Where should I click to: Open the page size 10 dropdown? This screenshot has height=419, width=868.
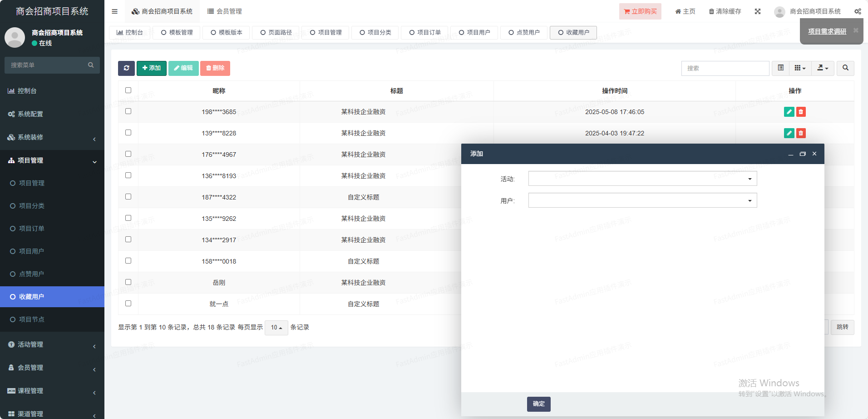pyautogui.click(x=276, y=328)
